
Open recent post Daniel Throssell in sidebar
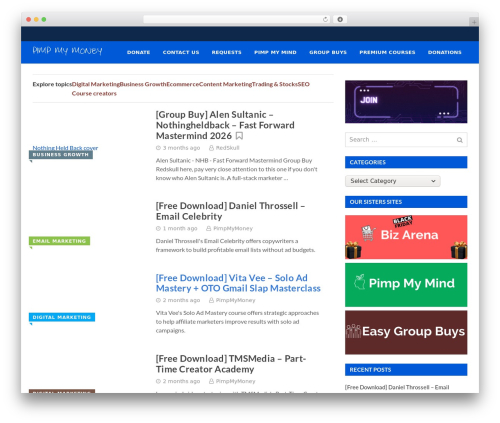(x=397, y=387)
